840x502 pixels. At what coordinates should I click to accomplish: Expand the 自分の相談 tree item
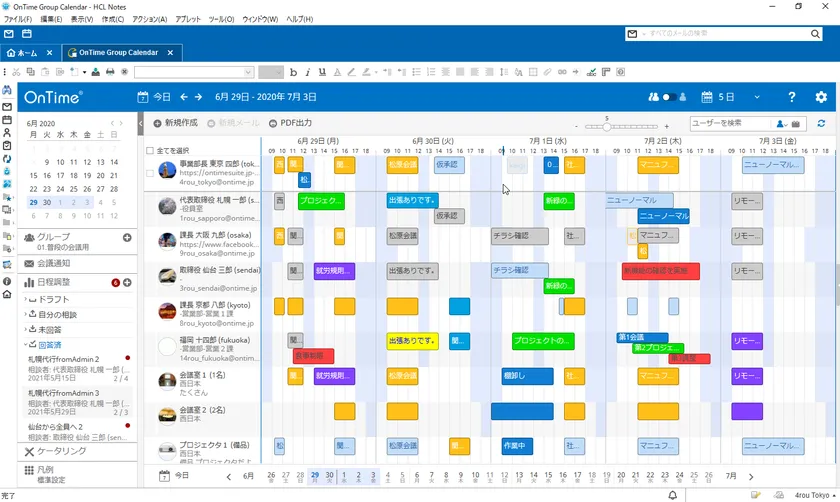click(25, 314)
